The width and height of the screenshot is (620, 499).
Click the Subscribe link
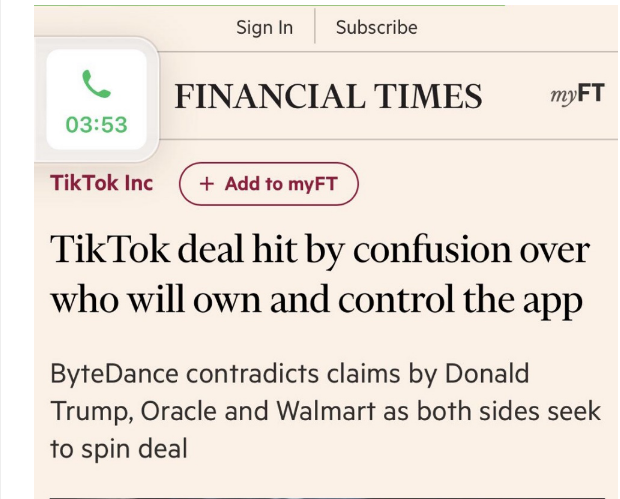click(x=376, y=27)
